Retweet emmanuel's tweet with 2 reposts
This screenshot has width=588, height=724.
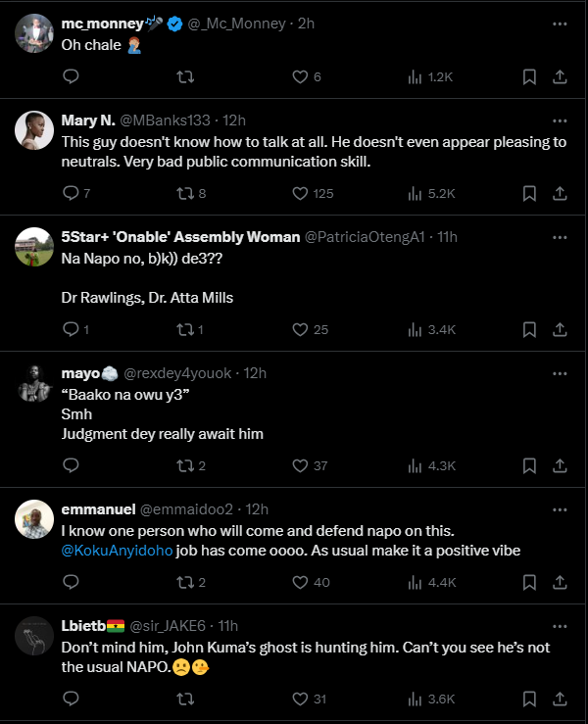[183, 582]
